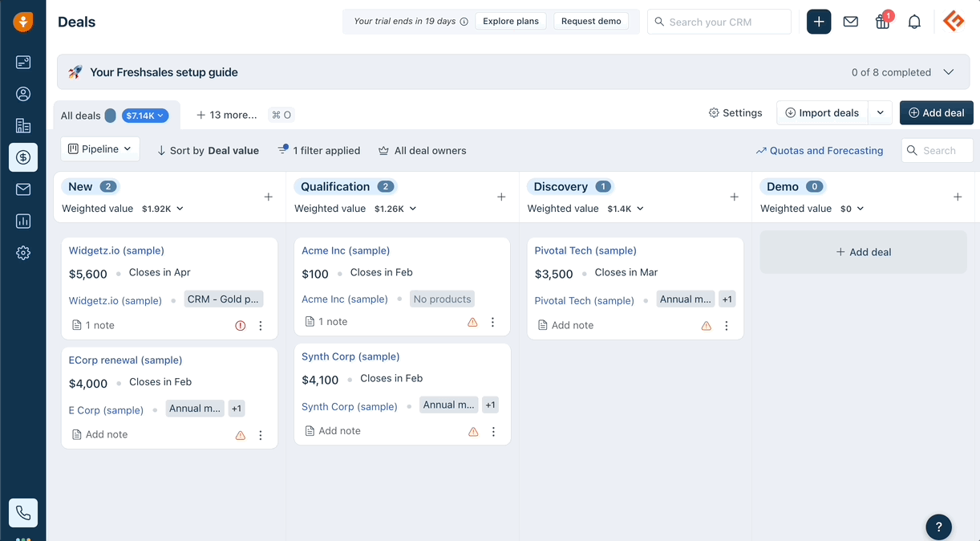The image size is (980, 541).
Task: Open the E Corp (sample) account link
Action: 106,410
